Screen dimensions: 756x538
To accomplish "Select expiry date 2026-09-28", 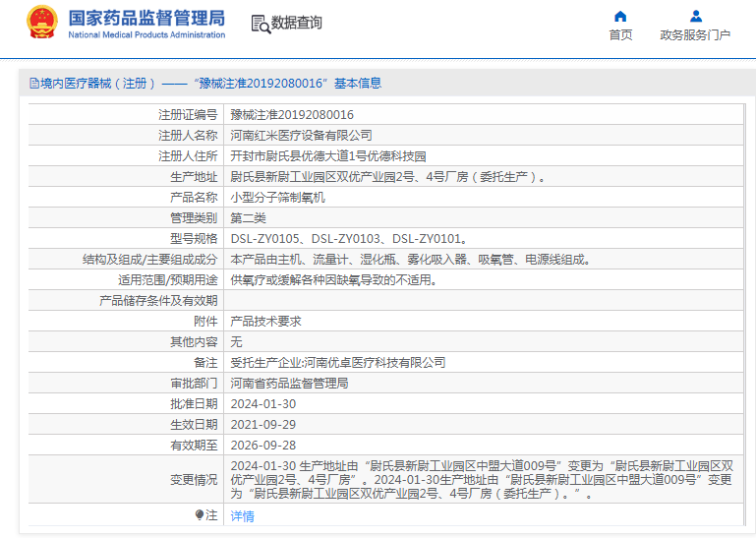I will [x=263, y=446].
